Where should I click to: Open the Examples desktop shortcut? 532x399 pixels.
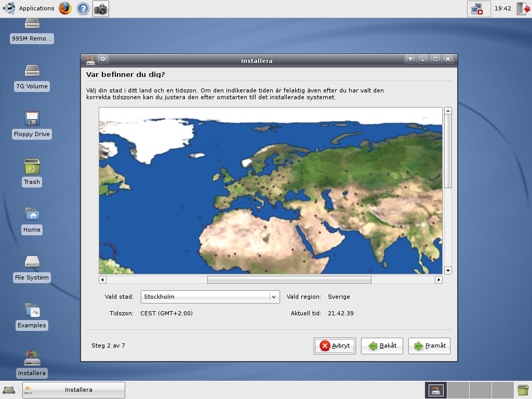click(x=32, y=316)
